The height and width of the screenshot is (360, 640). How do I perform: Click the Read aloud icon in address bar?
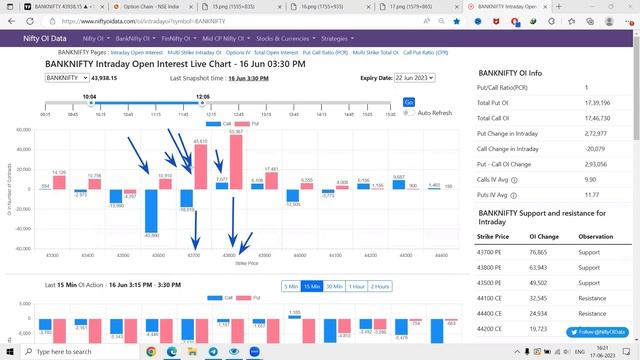click(x=427, y=21)
